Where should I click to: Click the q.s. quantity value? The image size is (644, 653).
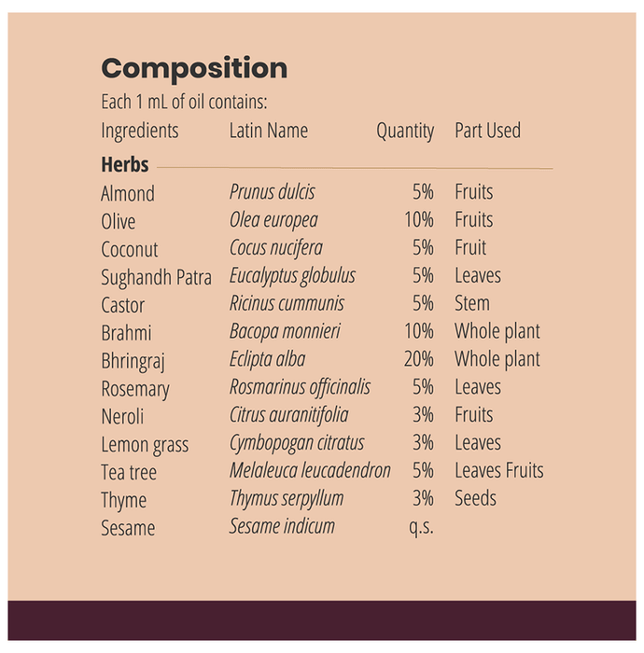(x=421, y=527)
